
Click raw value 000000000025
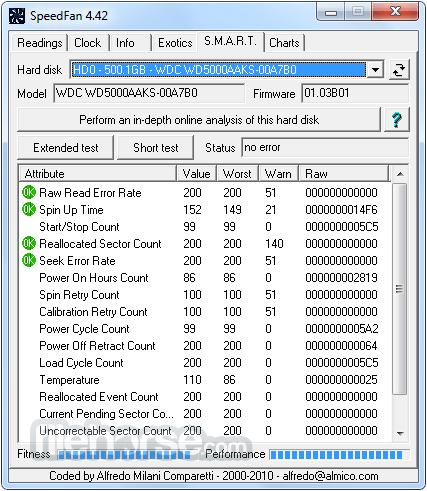point(341,380)
